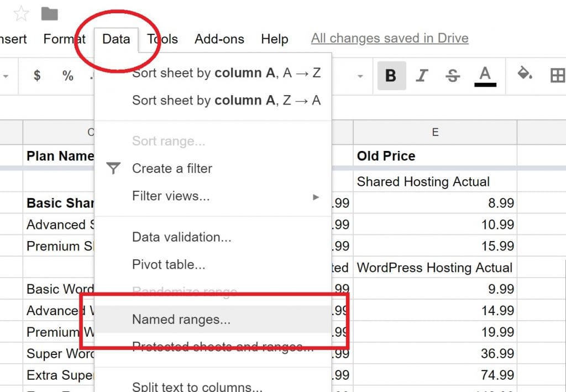566x392 pixels.
Task: Set text color with the A swatch
Action: pyautogui.click(x=484, y=76)
